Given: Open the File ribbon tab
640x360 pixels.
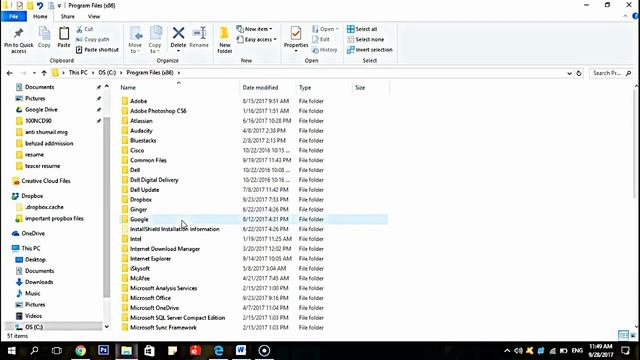Looking at the screenshot, I should pos(13,16).
